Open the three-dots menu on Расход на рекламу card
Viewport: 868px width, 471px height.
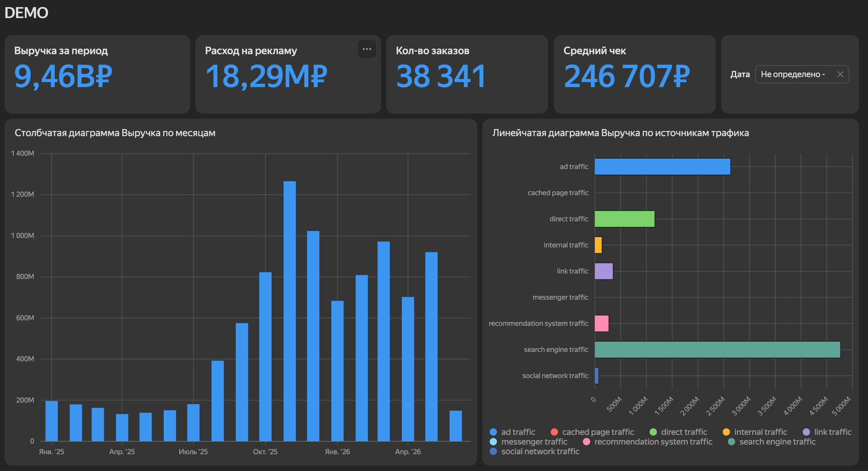[x=367, y=49]
